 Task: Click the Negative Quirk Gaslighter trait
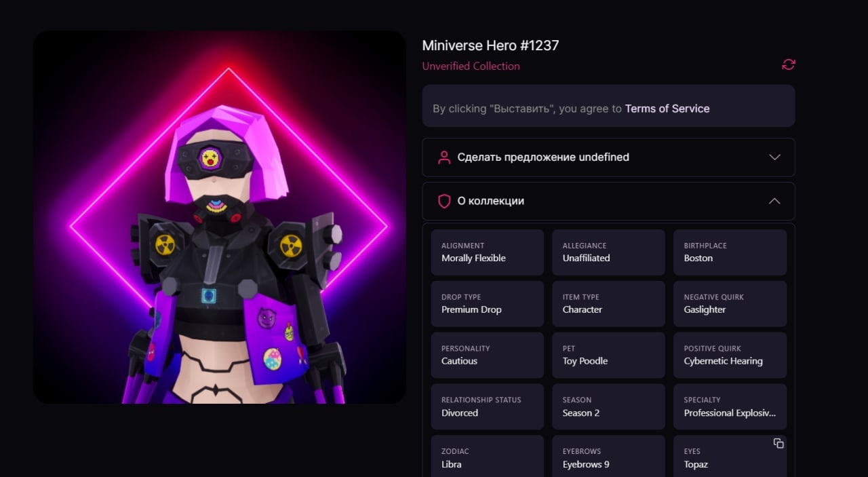click(x=730, y=304)
